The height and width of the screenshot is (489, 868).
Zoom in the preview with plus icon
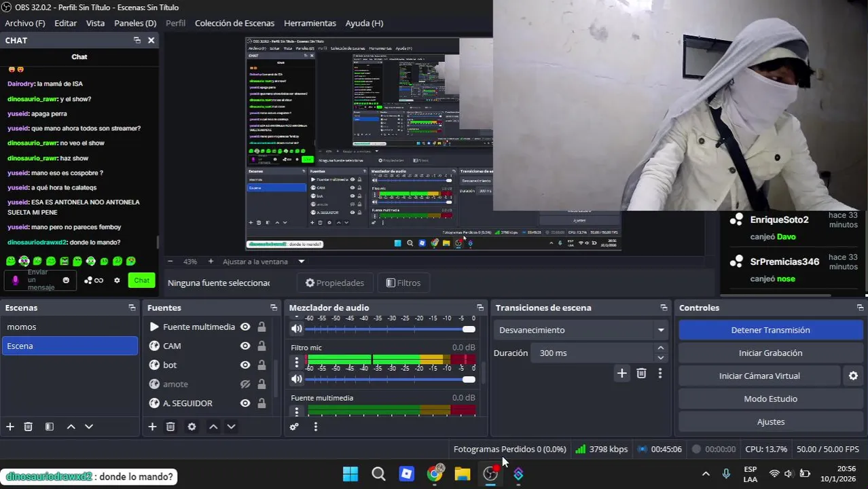coord(211,261)
